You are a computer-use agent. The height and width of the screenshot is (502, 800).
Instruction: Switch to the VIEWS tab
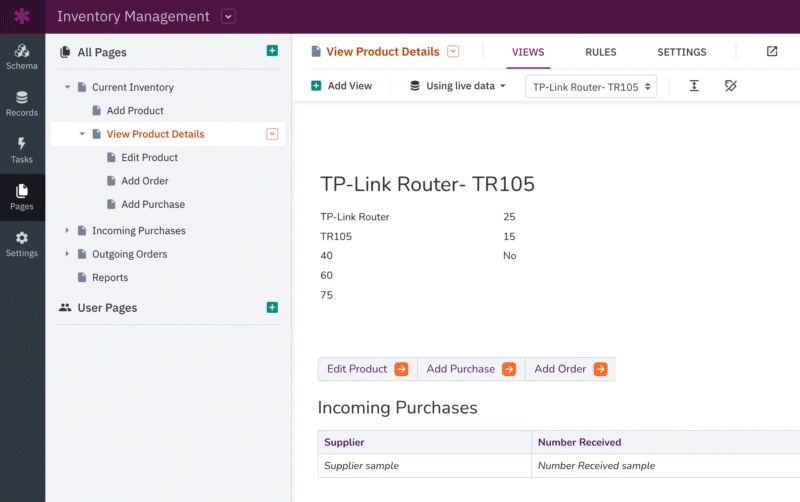[528, 52]
